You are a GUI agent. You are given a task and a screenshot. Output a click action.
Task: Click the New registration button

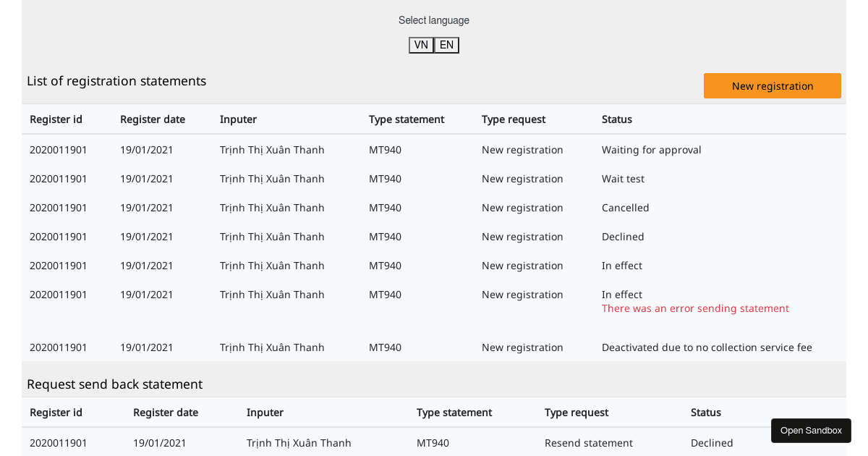pos(772,85)
